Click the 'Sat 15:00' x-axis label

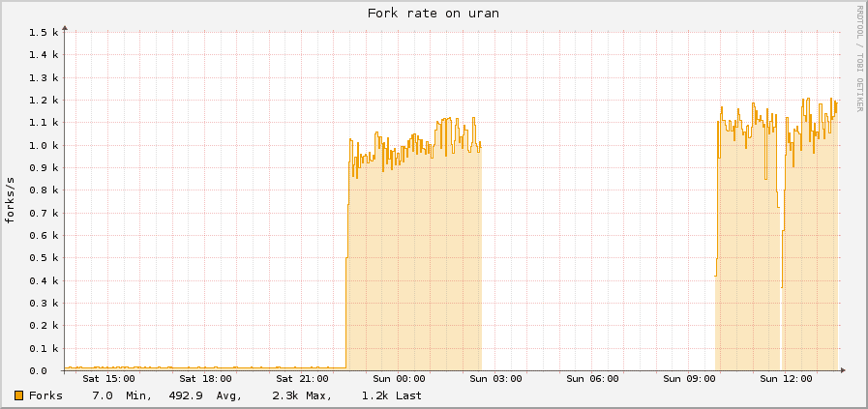click(x=108, y=379)
